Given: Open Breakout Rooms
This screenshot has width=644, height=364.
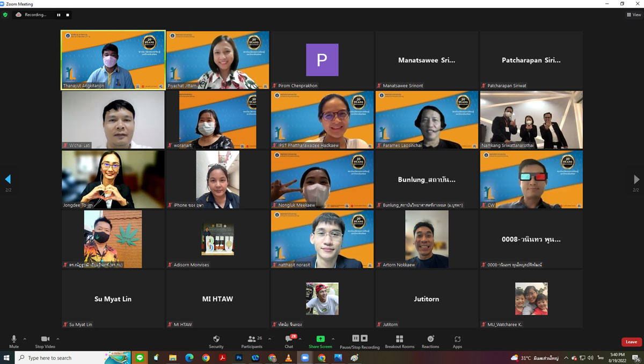Looking at the screenshot, I should pos(399,341).
